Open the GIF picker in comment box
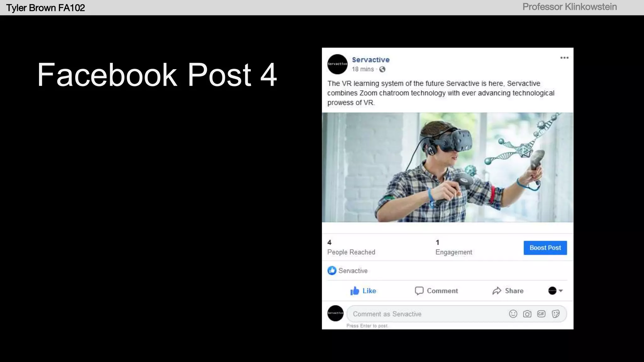The height and width of the screenshot is (362, 644). tap(541, 314)
